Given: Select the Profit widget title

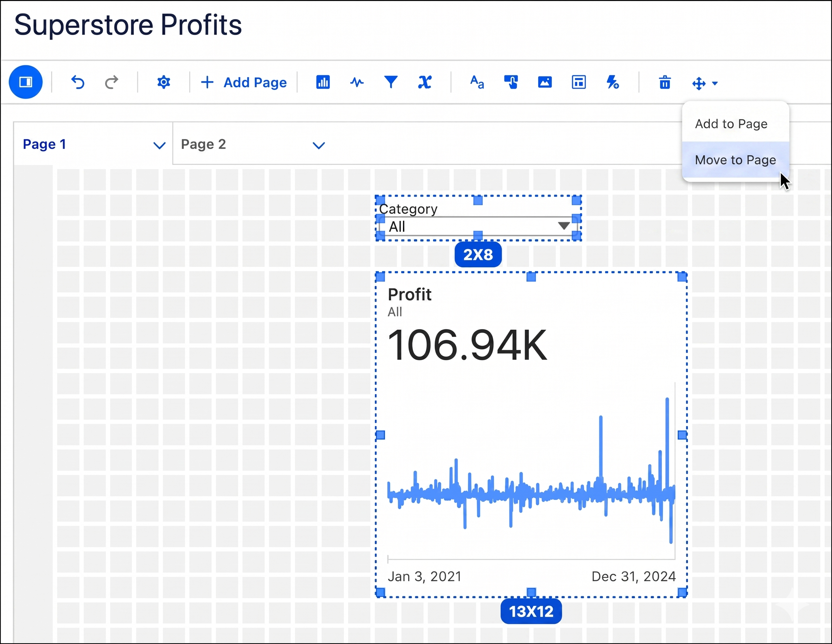Looking at the screenshot, I should click(x=410, y=294).
